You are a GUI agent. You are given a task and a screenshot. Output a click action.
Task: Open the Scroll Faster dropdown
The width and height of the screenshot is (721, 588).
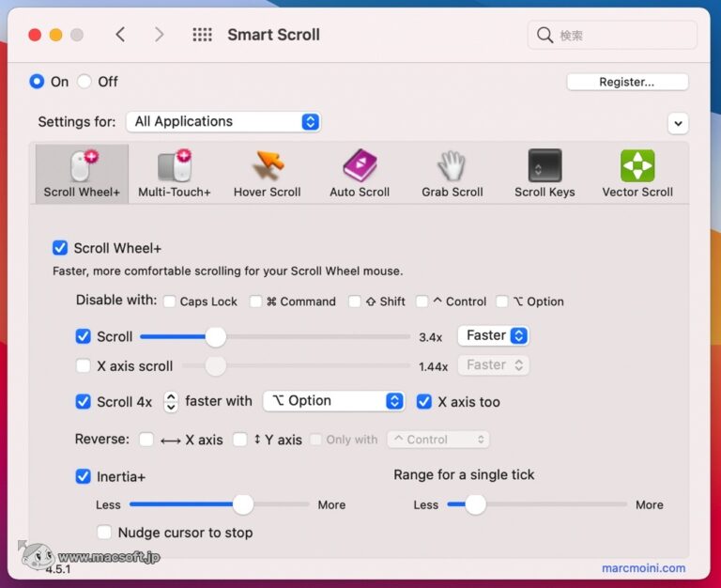[x=494, y=335]
